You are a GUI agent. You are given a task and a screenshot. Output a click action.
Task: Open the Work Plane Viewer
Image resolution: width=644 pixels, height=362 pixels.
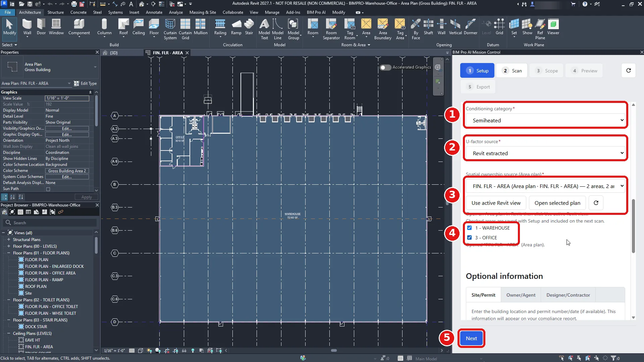pyautogui.click(x=553, y=27)
